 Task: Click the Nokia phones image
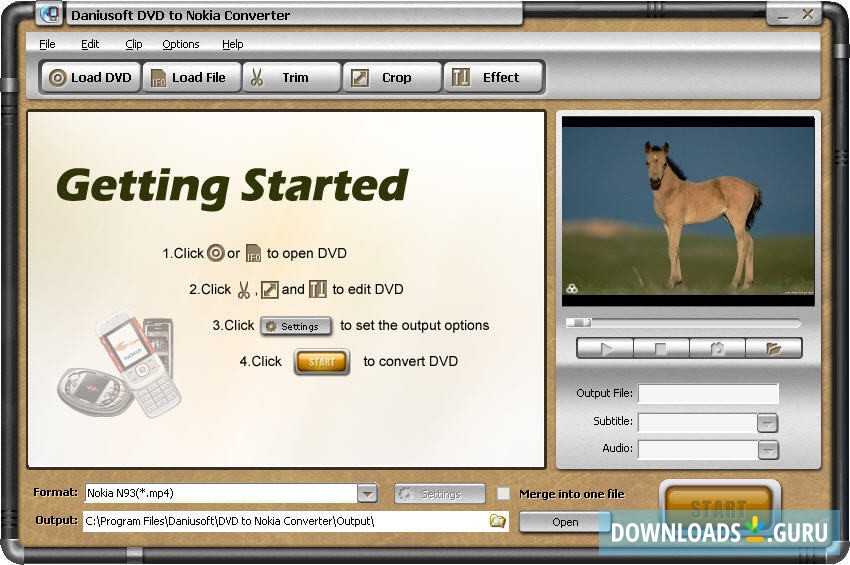tap(120, 363)
